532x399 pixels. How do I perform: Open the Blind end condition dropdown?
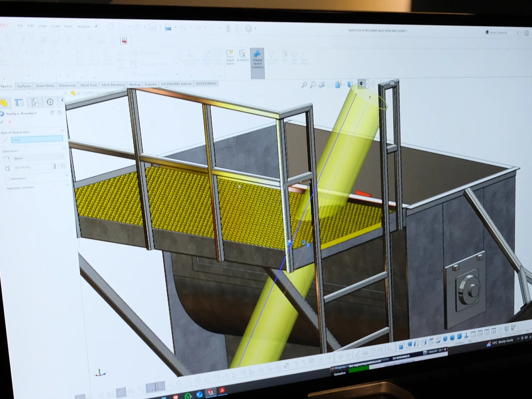pyautogui.click(x=62, y=156)
